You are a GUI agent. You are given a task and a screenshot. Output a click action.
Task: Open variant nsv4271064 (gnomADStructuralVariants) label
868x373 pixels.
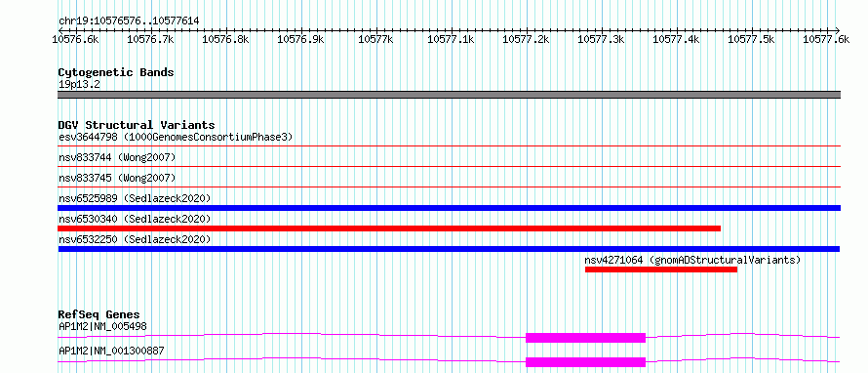pos(692,260)
